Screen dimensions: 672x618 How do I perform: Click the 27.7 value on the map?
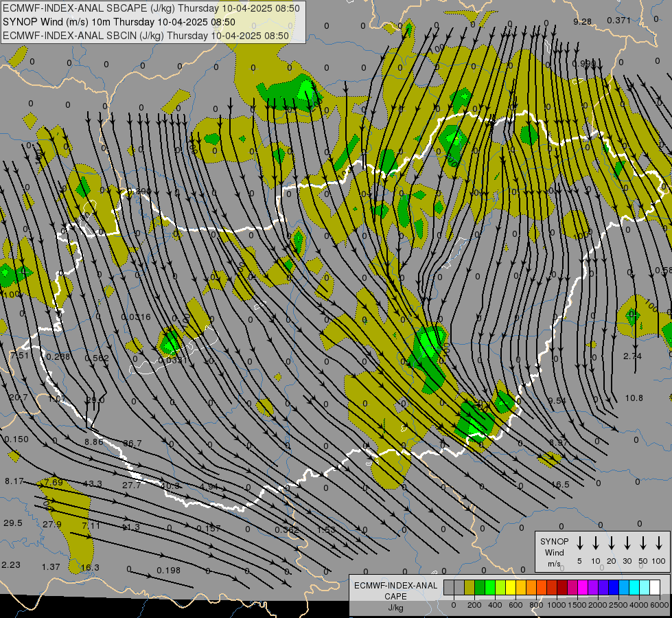(132, 485)
